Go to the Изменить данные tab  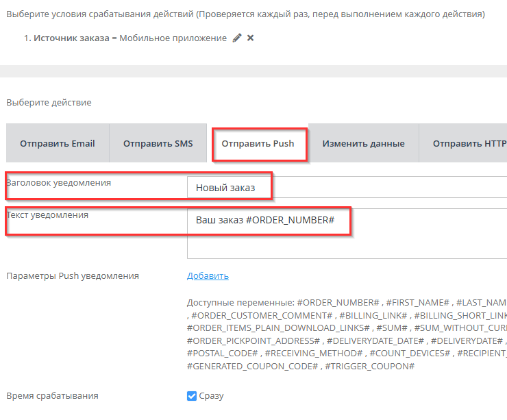click(363, 144)
